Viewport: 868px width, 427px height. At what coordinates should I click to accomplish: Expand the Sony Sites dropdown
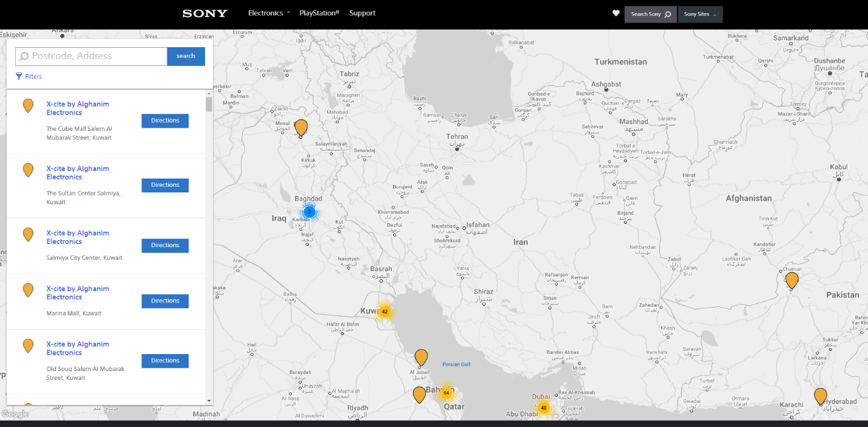699,14
